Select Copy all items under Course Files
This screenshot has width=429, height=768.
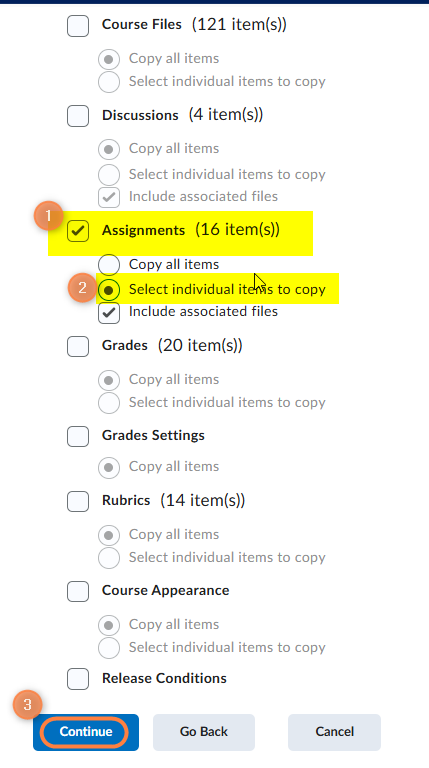point(109,59)
